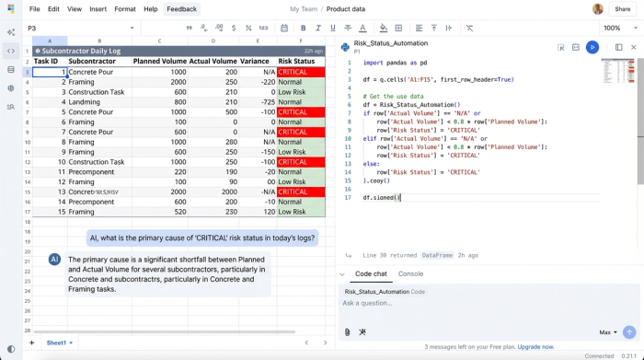644x360 pixels.
Task: Click the Upgrade now link
Action: click(535, 347)
